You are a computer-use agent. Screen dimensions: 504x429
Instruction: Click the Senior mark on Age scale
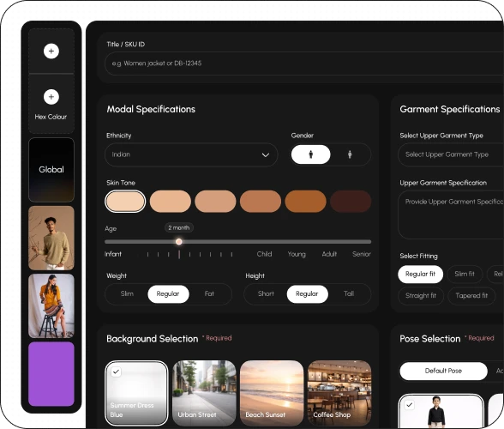(362, 254)
